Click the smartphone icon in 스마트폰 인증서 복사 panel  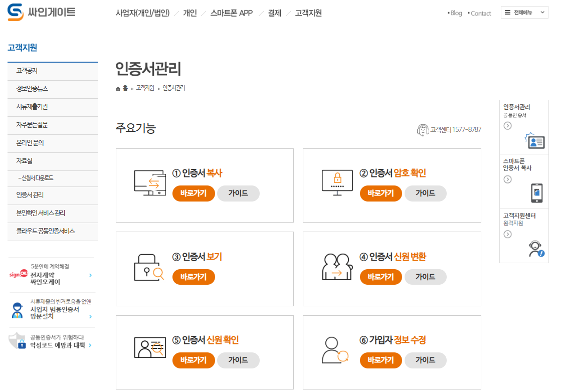pos(536,193)
